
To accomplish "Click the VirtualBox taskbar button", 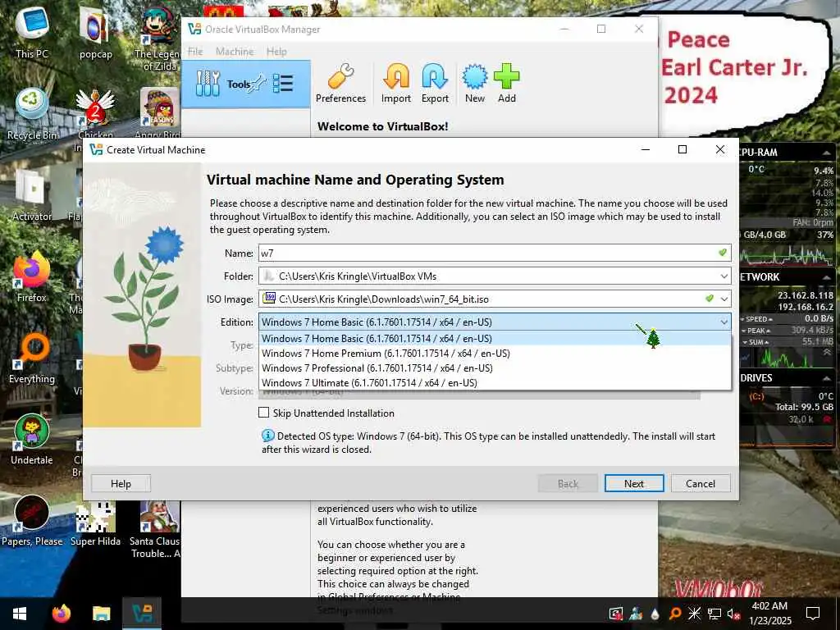I will tap(142, 614).
